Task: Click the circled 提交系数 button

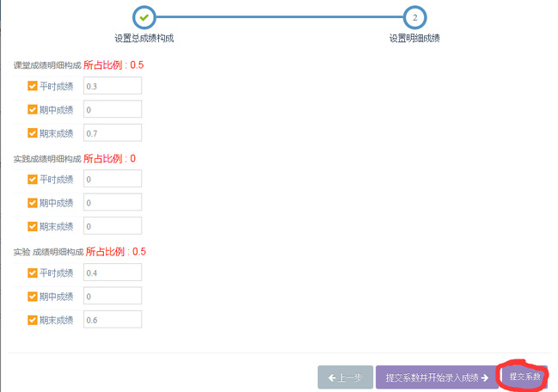Action: pos(524,377)
